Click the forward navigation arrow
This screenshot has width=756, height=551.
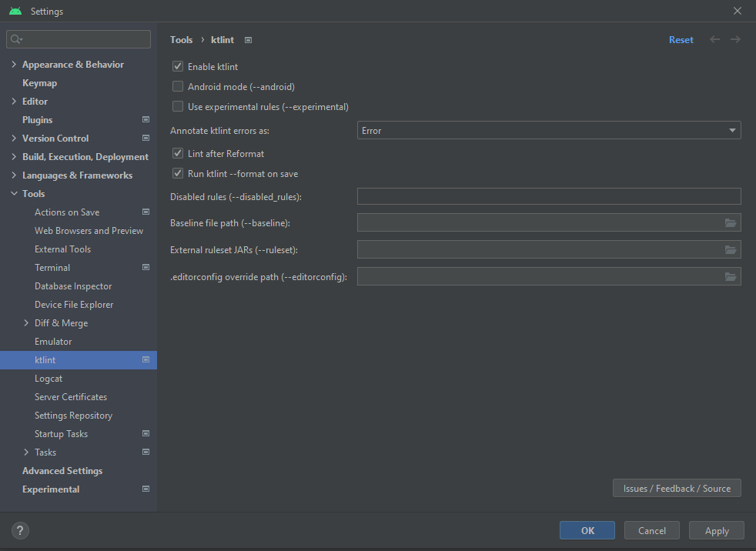tap(735, 39)
